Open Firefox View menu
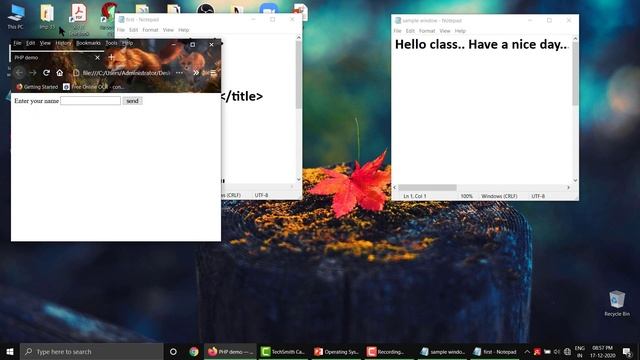This screenshot has width=640, height=360. (x=45, y=43)
